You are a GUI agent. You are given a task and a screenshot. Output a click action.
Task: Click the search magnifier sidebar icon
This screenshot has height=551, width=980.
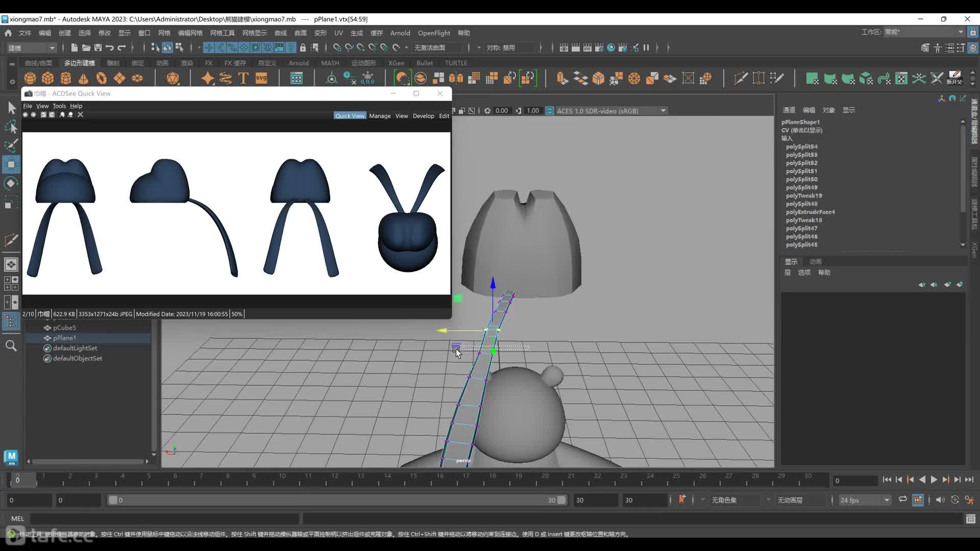[x=11, y=346]
